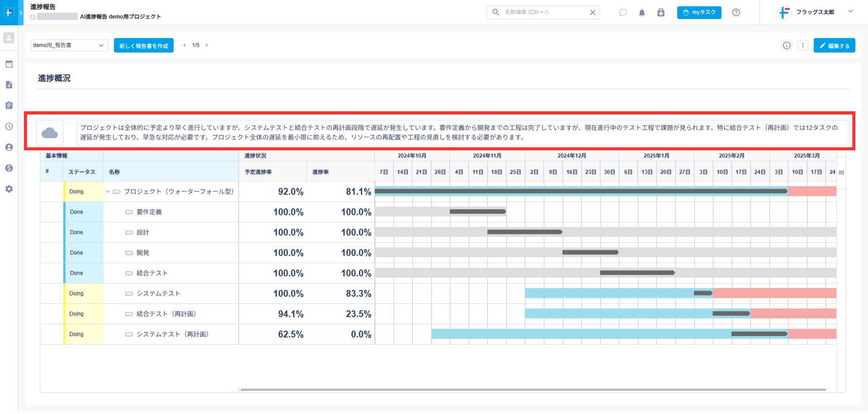The height and width of the screenshot is (414, 868).
Task: Open the three-dot more options menu
Action: coord(803,45)
